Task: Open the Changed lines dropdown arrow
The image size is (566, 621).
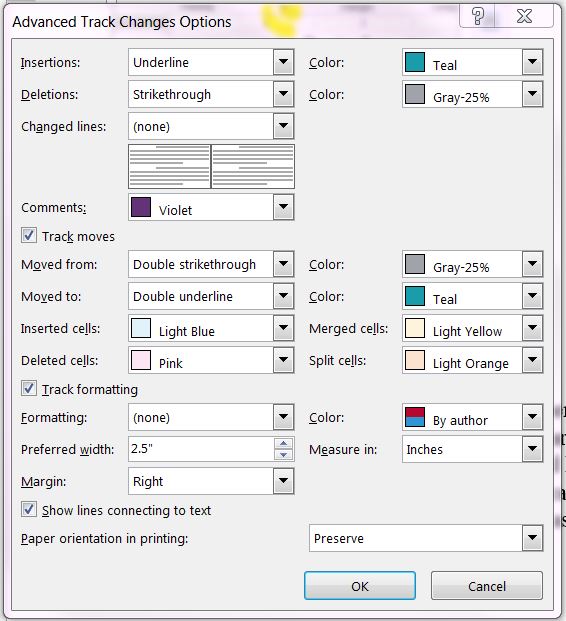Action: coord(283,126)
